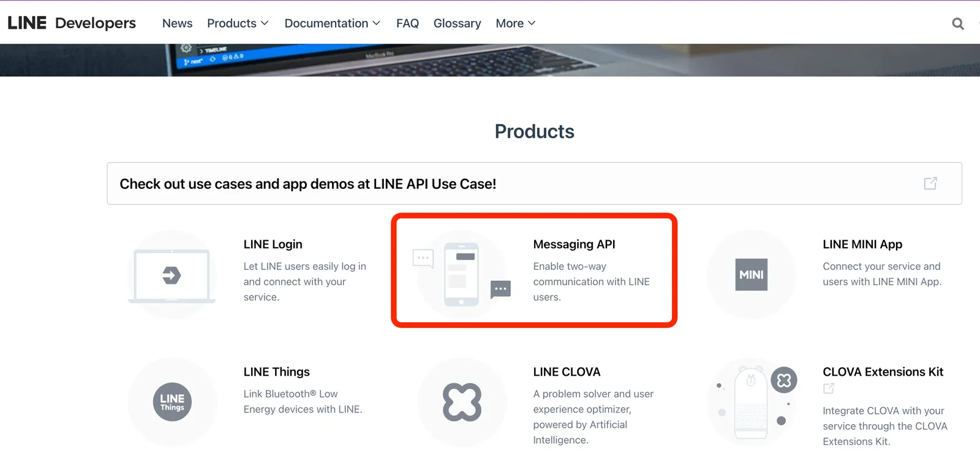980x475 pixels.
Task: Open the FAQ page
Action: pos(407,23)
